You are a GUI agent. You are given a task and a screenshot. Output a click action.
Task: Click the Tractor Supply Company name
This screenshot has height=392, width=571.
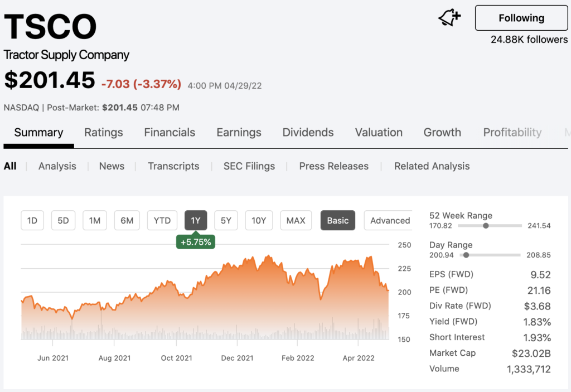(x=66, y=55)
